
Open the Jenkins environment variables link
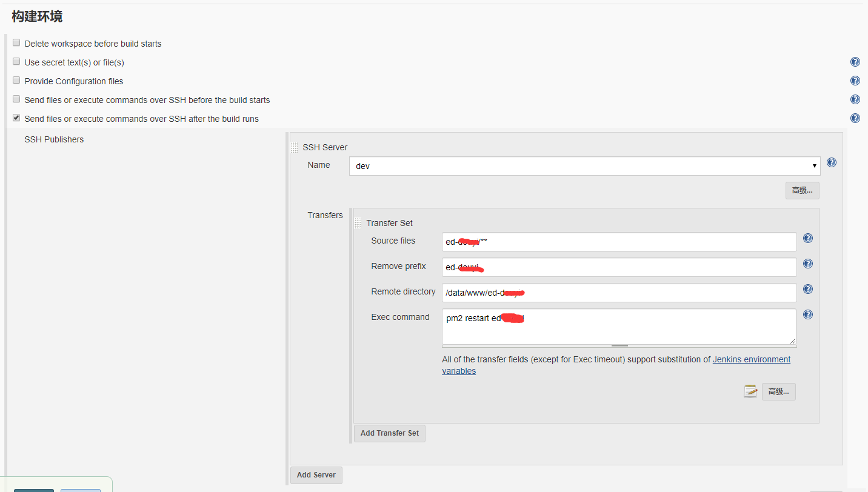pyautogui.click(x=751, y=359)
